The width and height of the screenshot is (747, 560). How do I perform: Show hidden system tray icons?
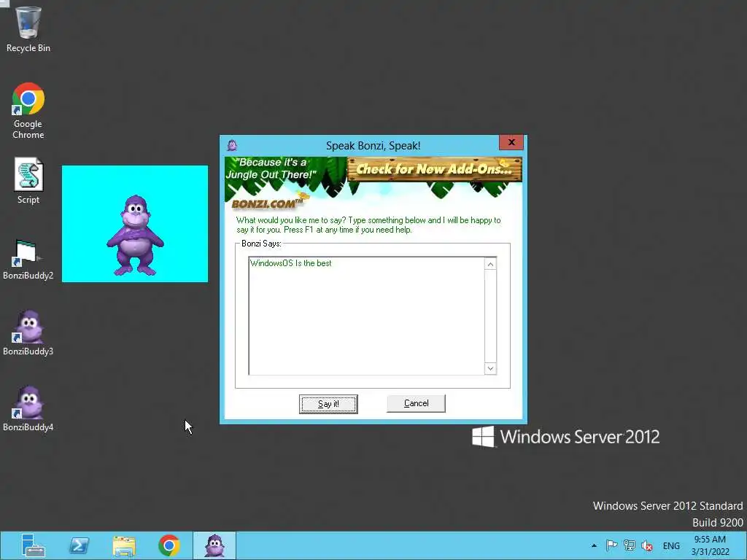tap(594, 545)
